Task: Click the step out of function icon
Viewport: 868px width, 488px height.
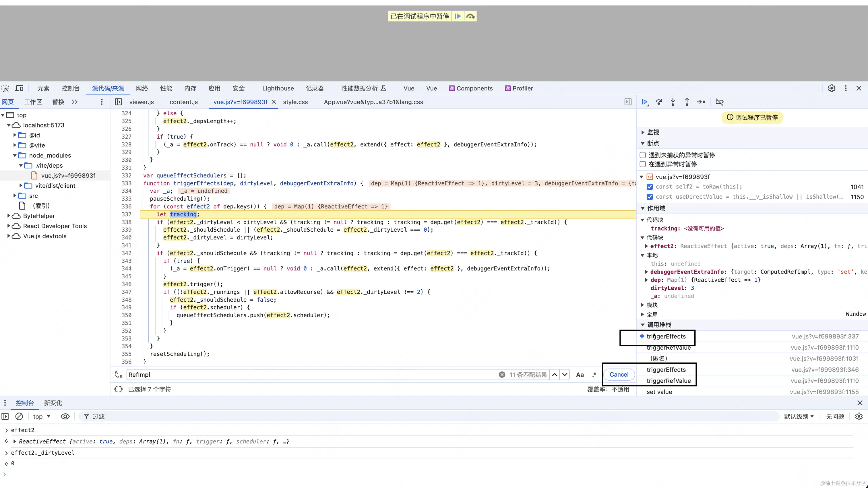Action: point(687,102)
